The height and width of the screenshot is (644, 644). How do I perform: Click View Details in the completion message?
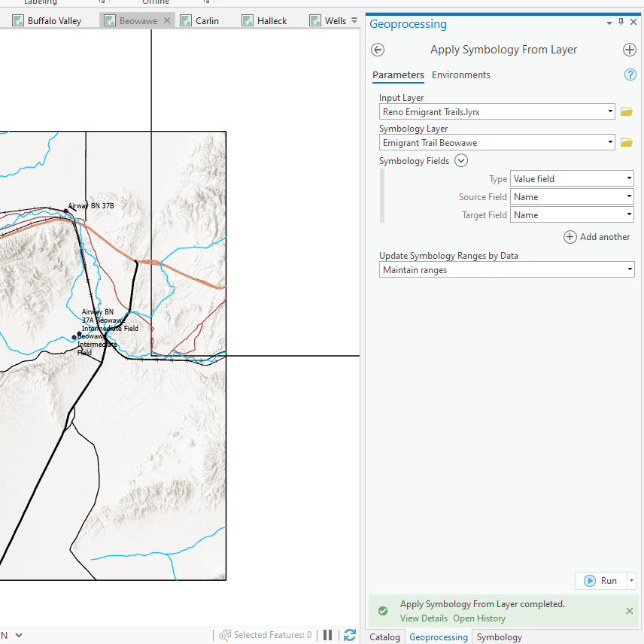pos(424,618)
